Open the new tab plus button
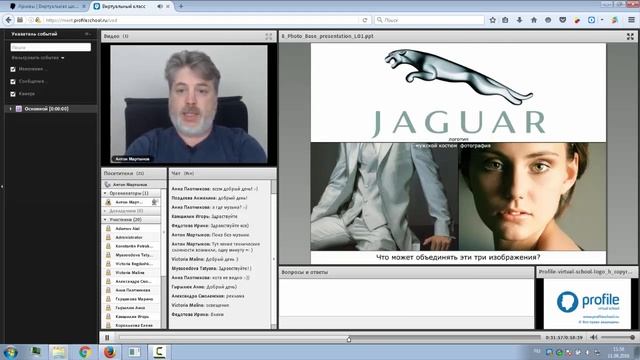The height and width of the screenshot is (360, 640). (x=181, y=6)
